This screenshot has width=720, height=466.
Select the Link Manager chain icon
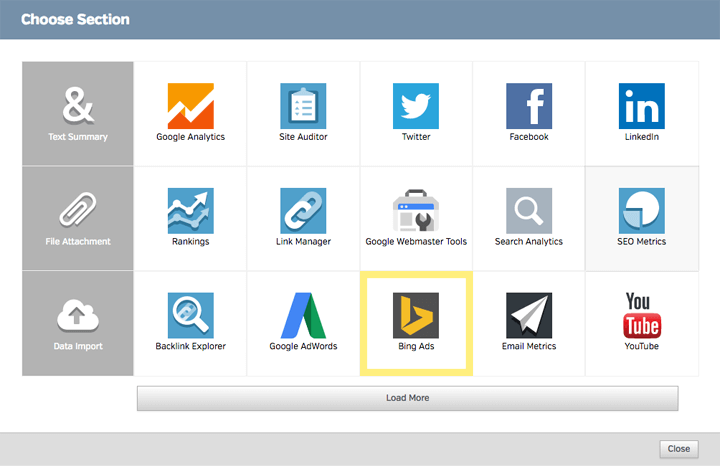point(303,211)
